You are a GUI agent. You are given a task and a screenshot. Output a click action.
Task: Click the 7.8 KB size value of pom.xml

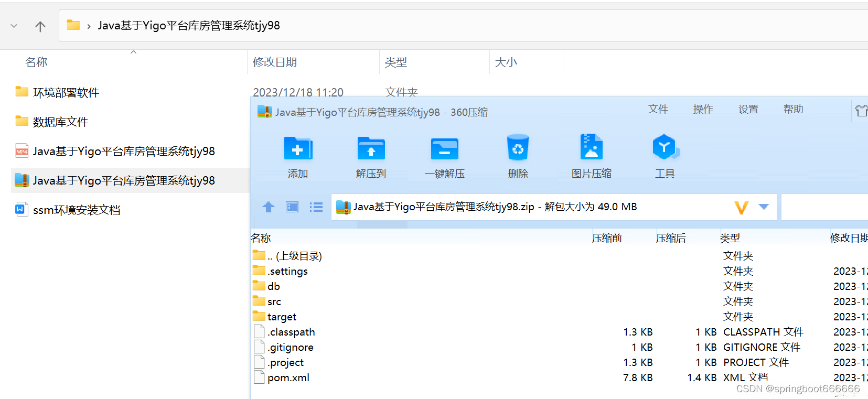(638, 378)
